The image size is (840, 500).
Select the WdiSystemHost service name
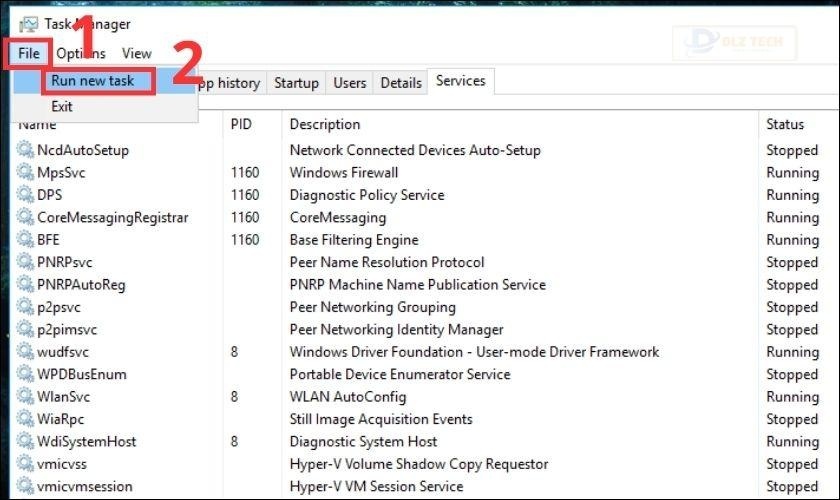click(86, 442)
